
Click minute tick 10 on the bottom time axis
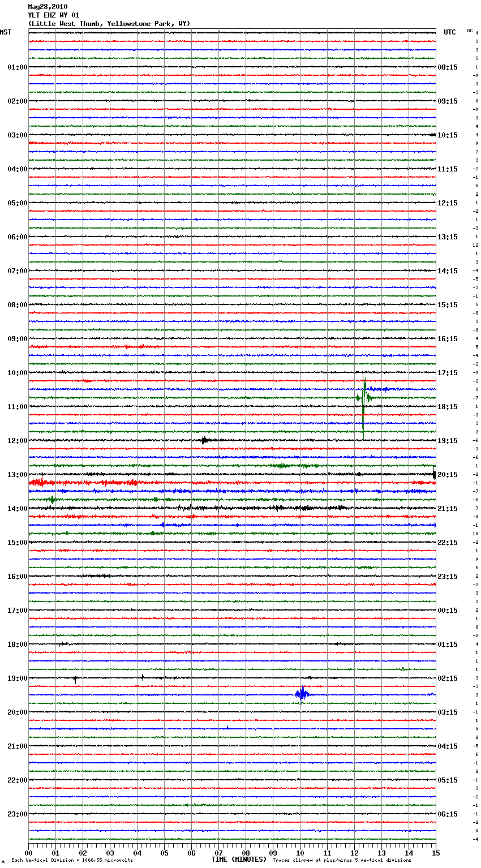[300, 853]
